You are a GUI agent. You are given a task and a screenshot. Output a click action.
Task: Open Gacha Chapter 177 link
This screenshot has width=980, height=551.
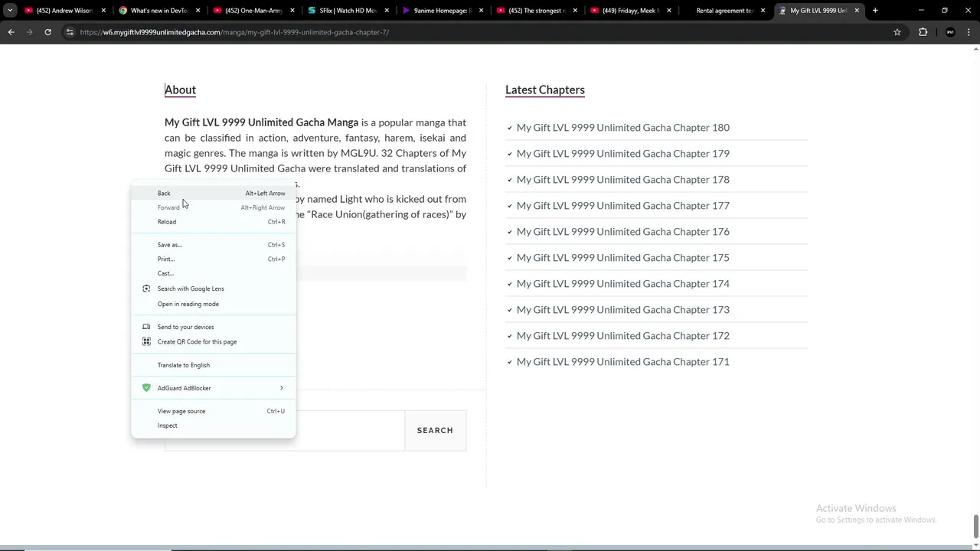click(623, 206)
